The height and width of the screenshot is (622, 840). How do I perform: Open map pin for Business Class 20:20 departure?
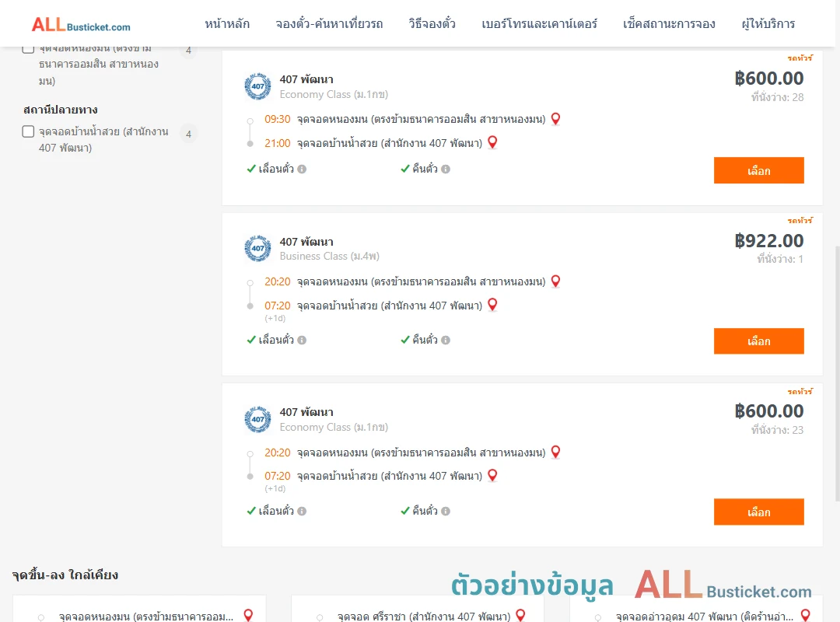point(555,281)
